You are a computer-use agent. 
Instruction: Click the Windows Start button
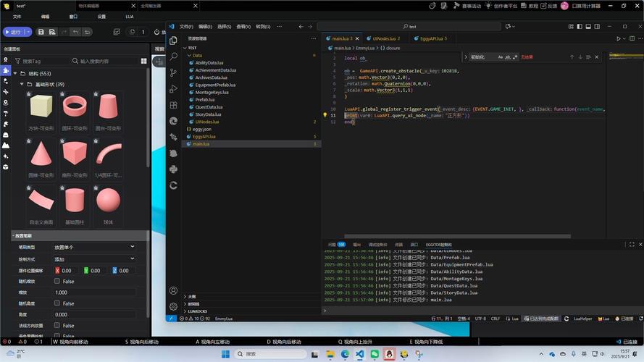pos(225,354)
